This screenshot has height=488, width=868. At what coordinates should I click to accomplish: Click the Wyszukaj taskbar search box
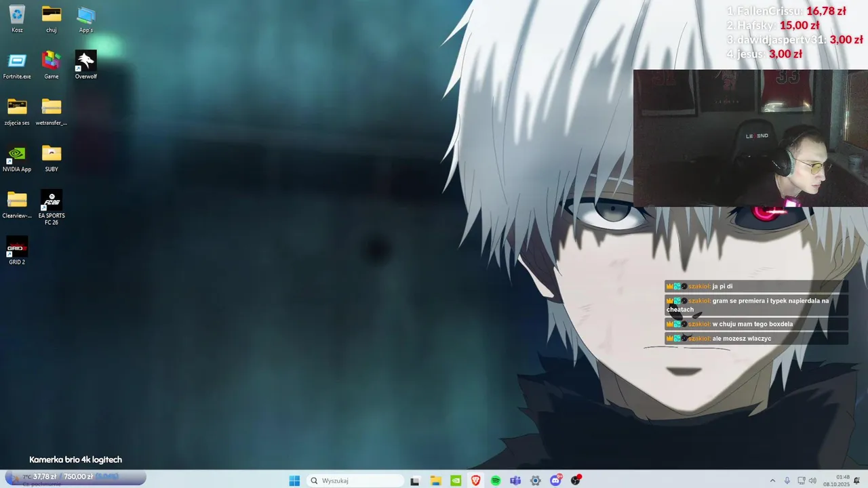pyautogui.click(x=354, y=481)
